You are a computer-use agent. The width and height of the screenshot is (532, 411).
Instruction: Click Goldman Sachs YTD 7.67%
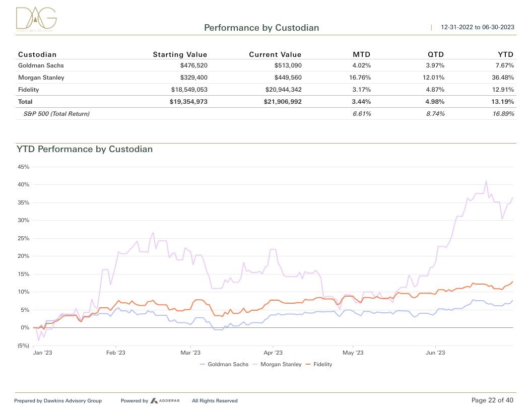coord(505,65)
